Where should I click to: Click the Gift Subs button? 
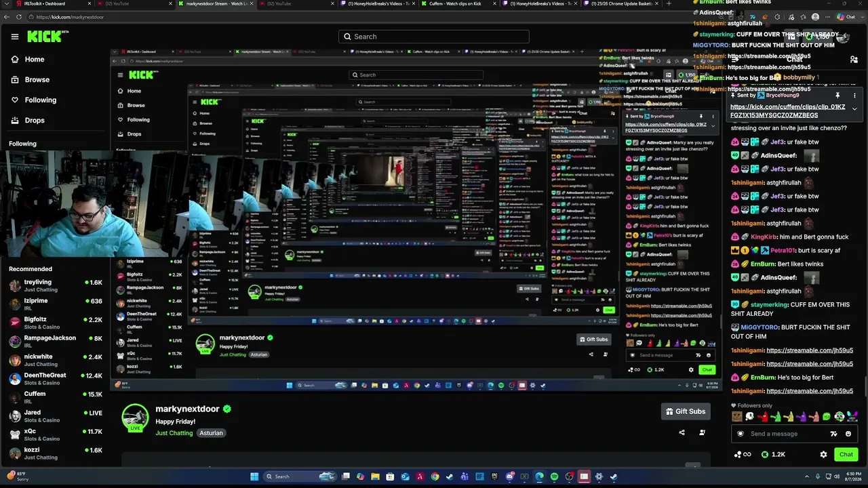(686, 411)
